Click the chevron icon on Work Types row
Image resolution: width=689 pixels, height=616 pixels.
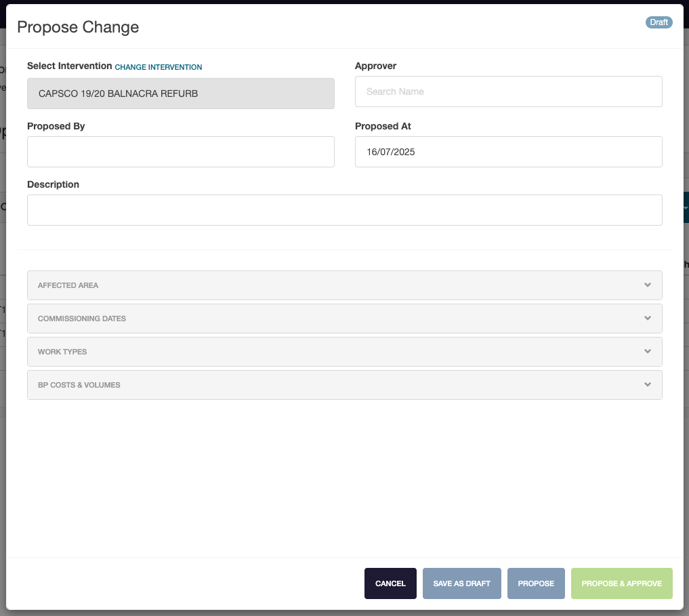[x=648, y=352]
